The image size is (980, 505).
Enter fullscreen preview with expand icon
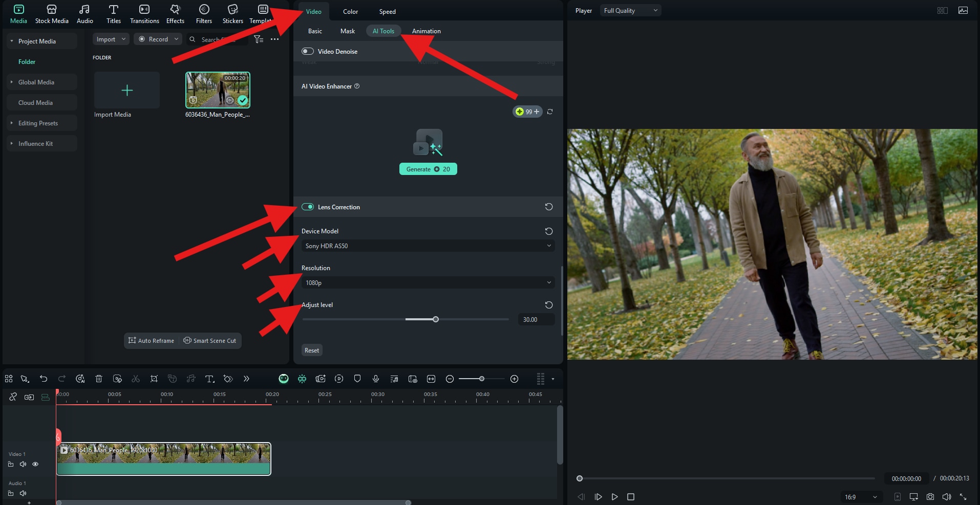pyautogui.click(x=963, y=497)
